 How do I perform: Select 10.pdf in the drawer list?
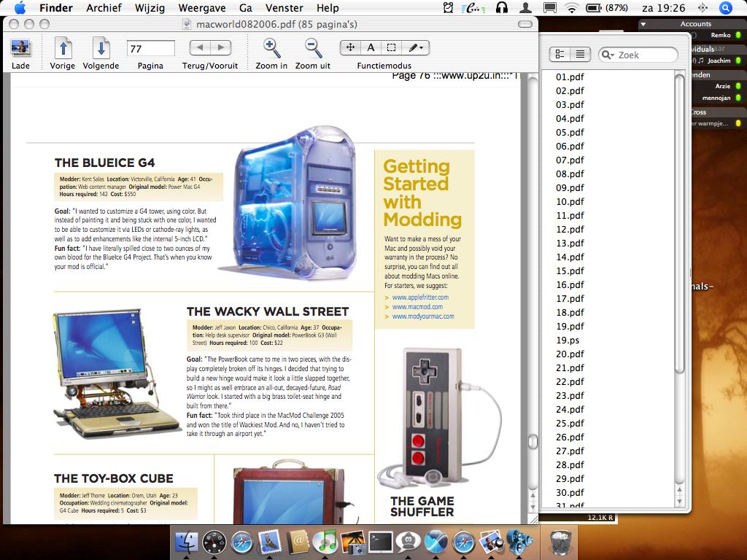pos(570,202)
